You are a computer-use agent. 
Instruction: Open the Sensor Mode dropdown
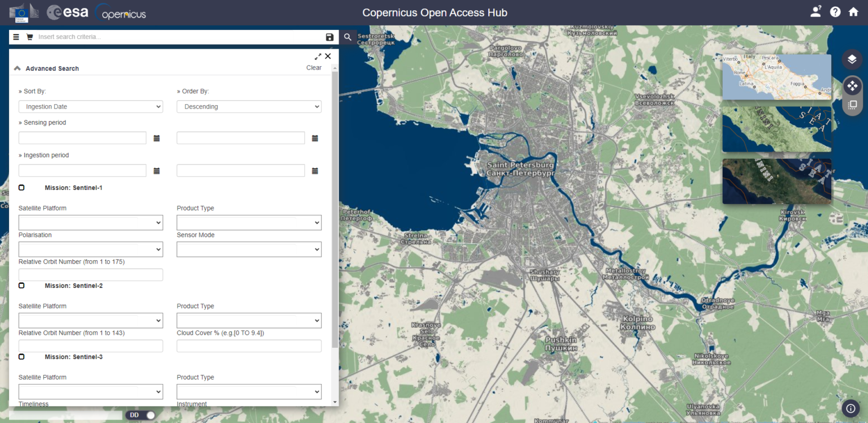tap(249, 249)
